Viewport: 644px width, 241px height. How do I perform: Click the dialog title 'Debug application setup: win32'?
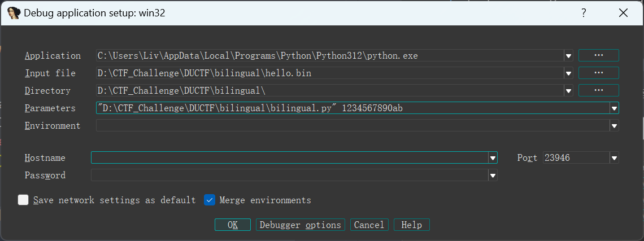tap(94, 13)
